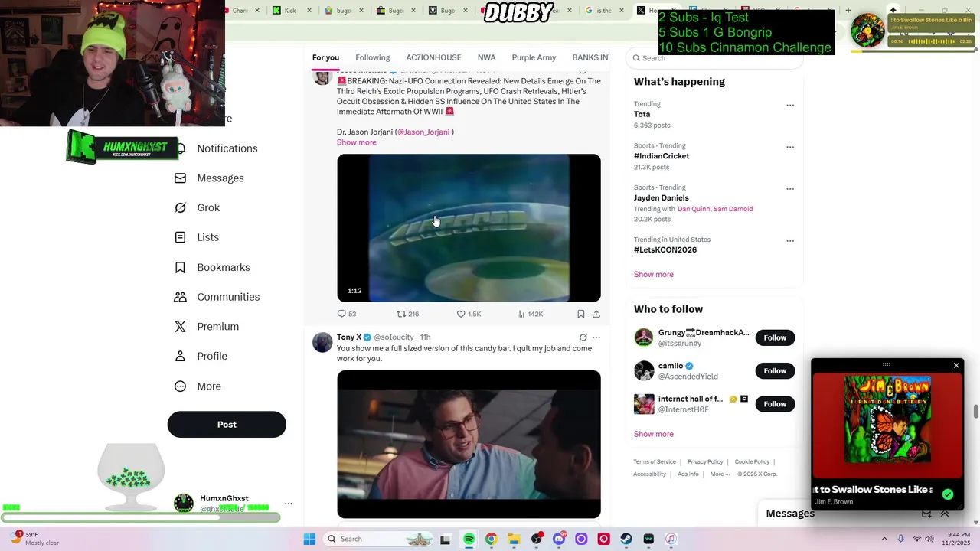Image resolution: width=980 pixels, height=551 pixels.
Task: Show more under Who to follow
Action: point(654,434)
